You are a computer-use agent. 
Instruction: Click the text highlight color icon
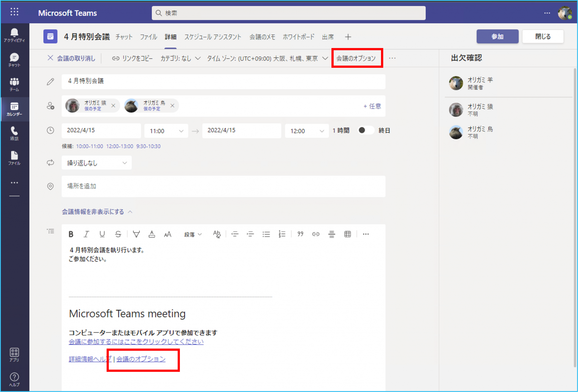(x=136, y=234)
